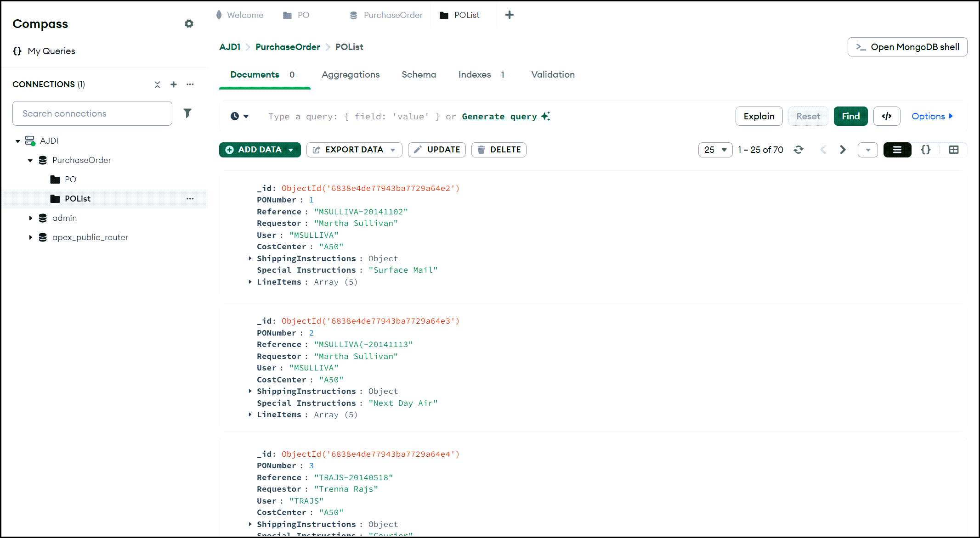Refresh documents list
The height and width of the screenshot is (538, 980).
tap(799, 150)
